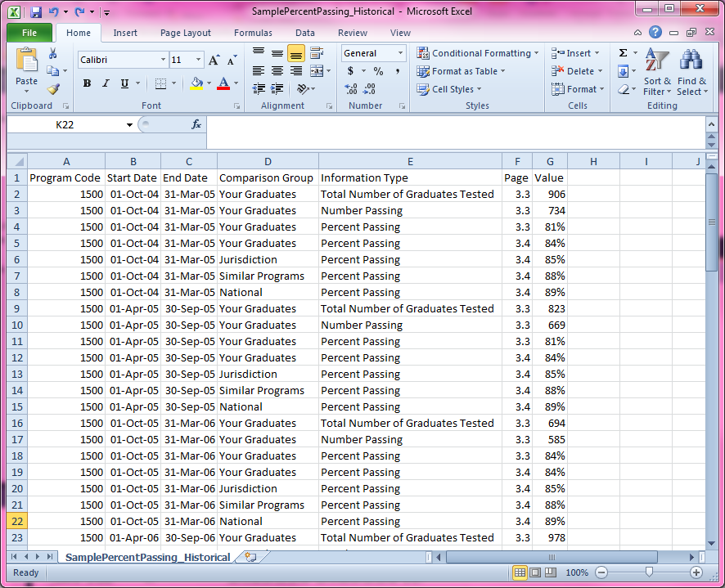
Task: Toggle Align Text Left
Action: click(x=259, y=70)
